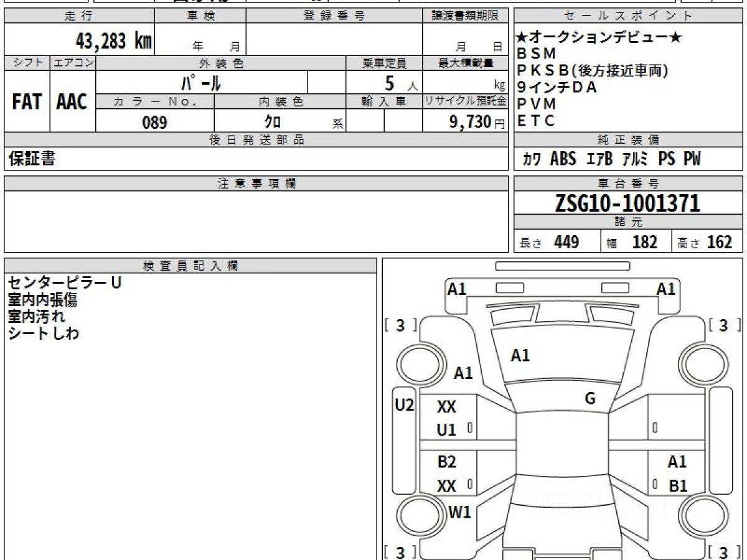The width and height of the screenshot is (747, 560).
Task: Select the アルミ equipment item
Action: click(x=636, y=160)
